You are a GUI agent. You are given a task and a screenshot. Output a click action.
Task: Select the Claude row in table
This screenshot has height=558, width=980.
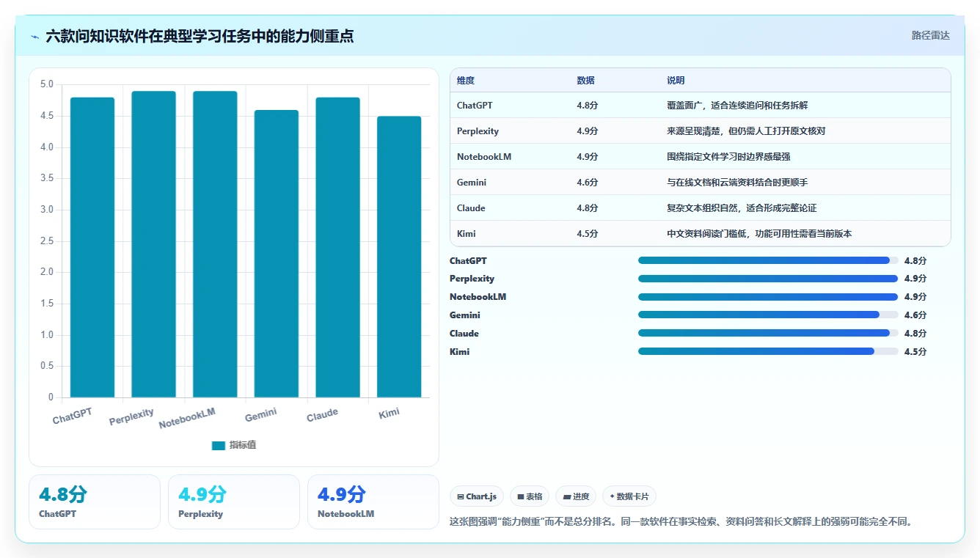701,208
